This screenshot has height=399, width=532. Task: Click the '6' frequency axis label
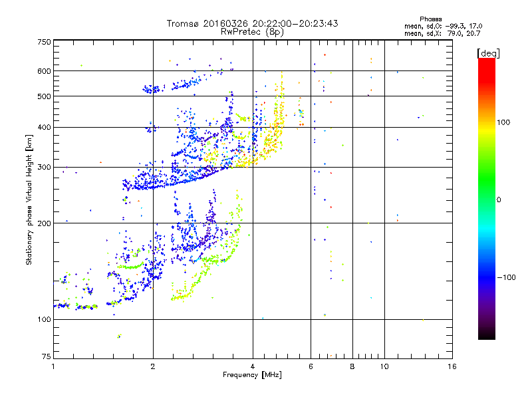pyautogui.click(x=311, y=366)
